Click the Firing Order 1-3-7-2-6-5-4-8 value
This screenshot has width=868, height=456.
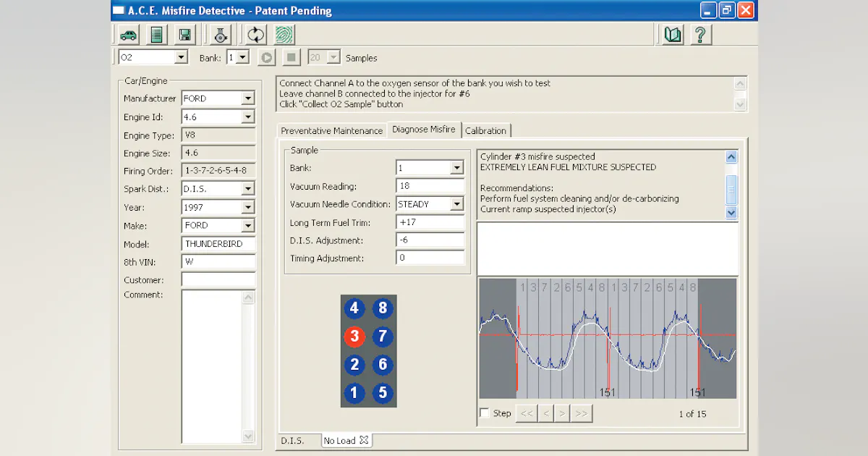(218, 171)
